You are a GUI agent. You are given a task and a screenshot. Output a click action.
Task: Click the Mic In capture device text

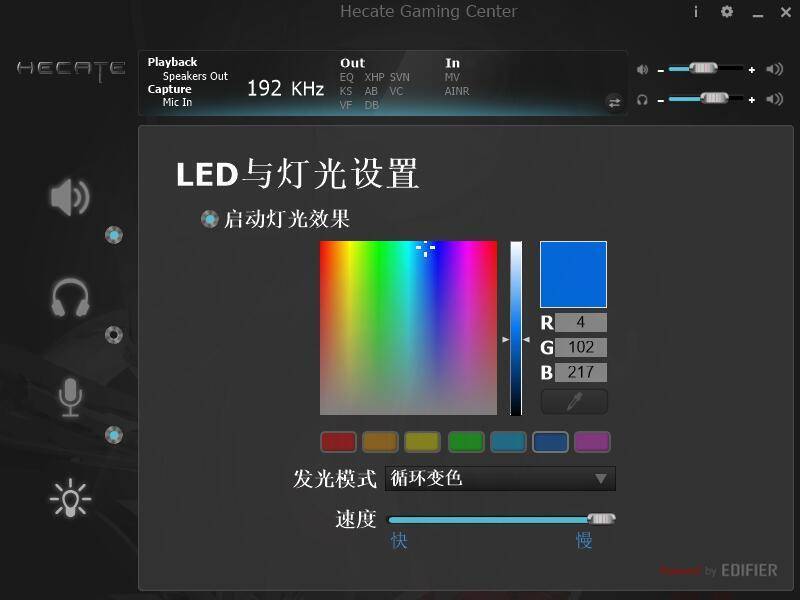pos(177,102)
